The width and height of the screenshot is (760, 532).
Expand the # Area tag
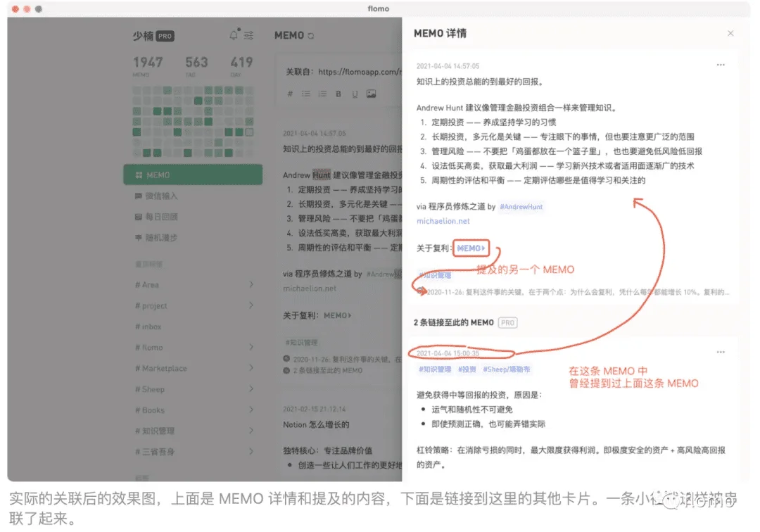click(x=251, y=284)
